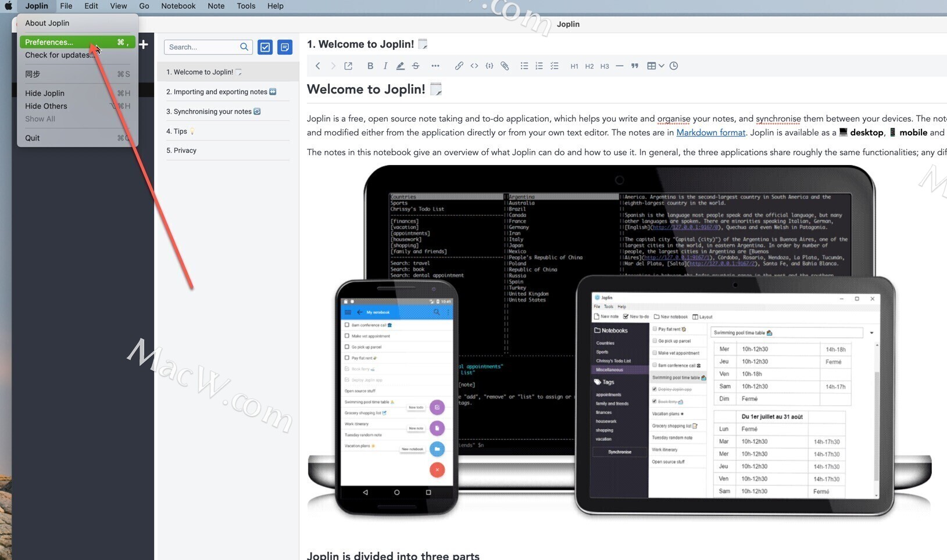The height and width of the screenshot is (560, 947).
Task: Open note '3. Synchronising your notes'
Action: (x=228, y=112)
